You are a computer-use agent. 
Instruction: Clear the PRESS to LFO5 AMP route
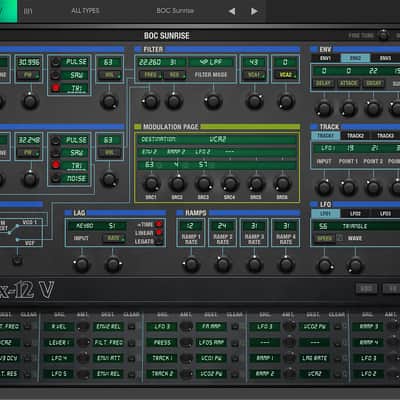(x=235, y=342)
